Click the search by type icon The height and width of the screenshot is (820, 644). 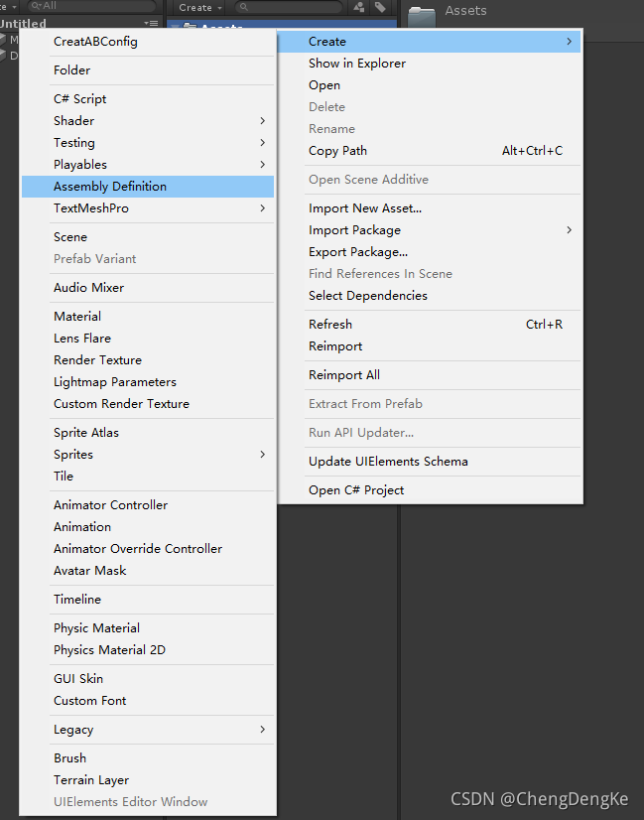pos(359,7)
